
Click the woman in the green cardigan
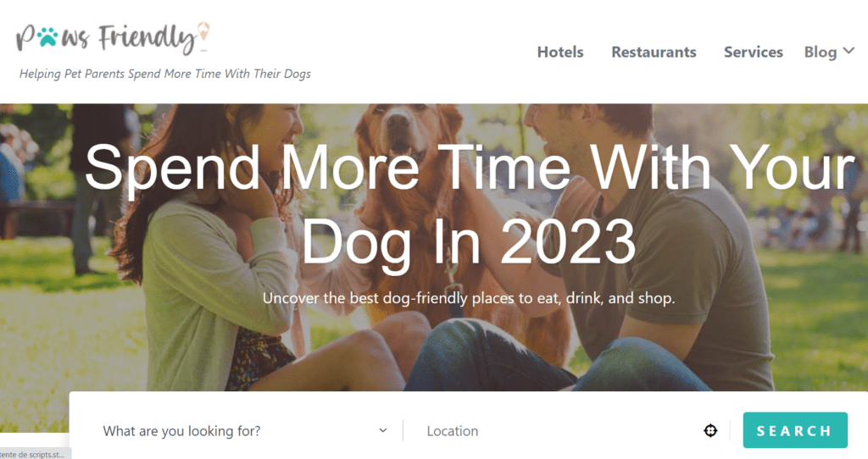pos(216,254)
